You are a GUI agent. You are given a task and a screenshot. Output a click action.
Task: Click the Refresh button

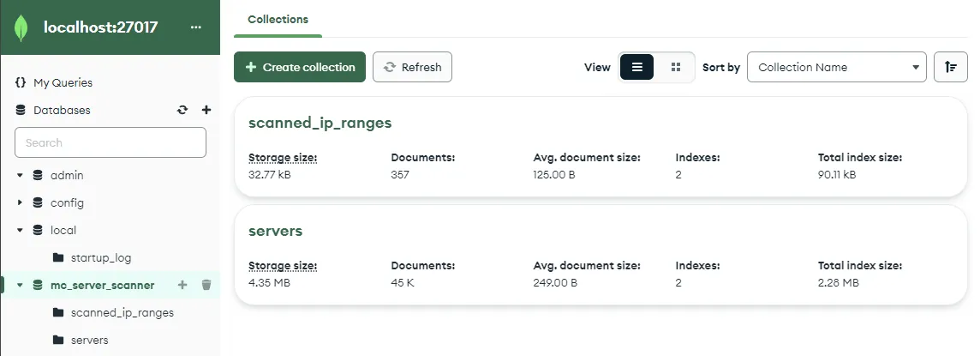tap(412, 67)
